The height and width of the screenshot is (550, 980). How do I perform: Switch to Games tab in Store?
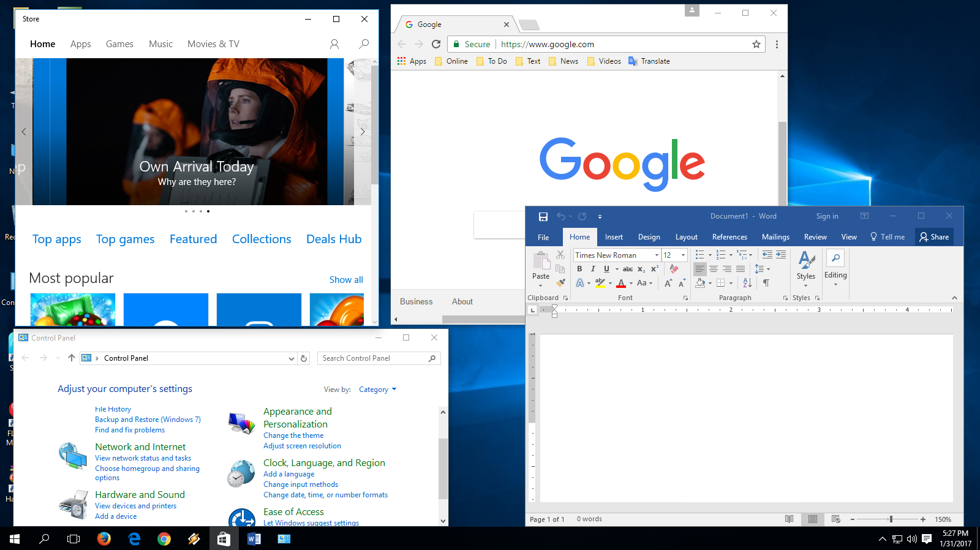point(119,44)
